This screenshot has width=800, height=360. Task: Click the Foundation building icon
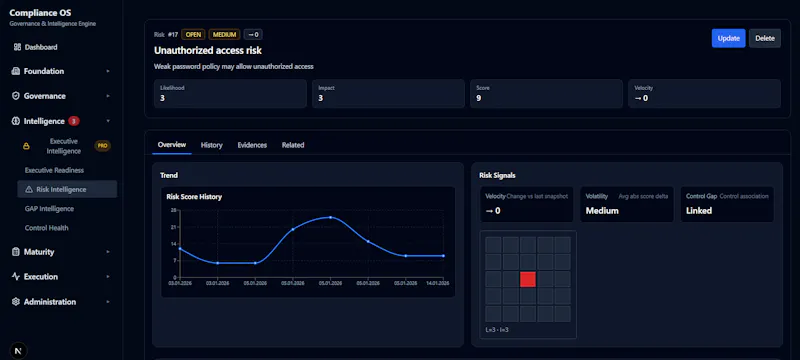(16, 71)
